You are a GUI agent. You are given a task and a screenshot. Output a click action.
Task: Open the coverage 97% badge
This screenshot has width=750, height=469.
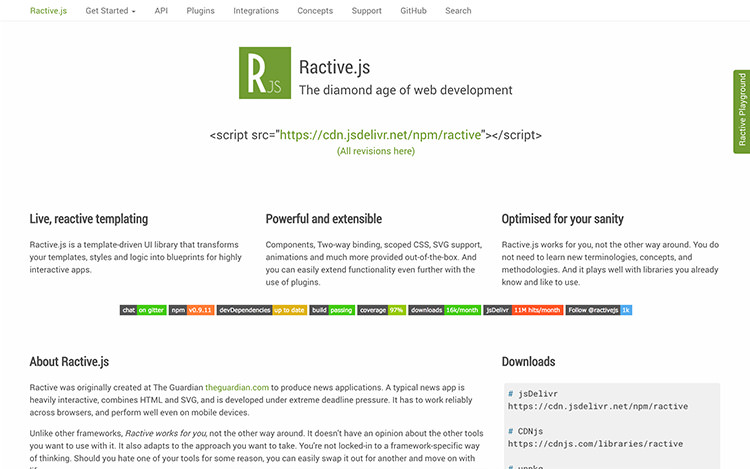(382, 310)
